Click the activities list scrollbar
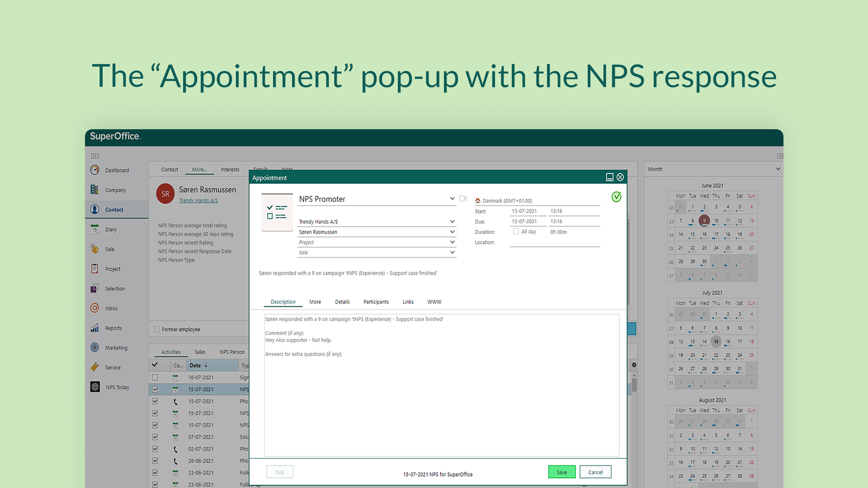 (x=634, y=385)
